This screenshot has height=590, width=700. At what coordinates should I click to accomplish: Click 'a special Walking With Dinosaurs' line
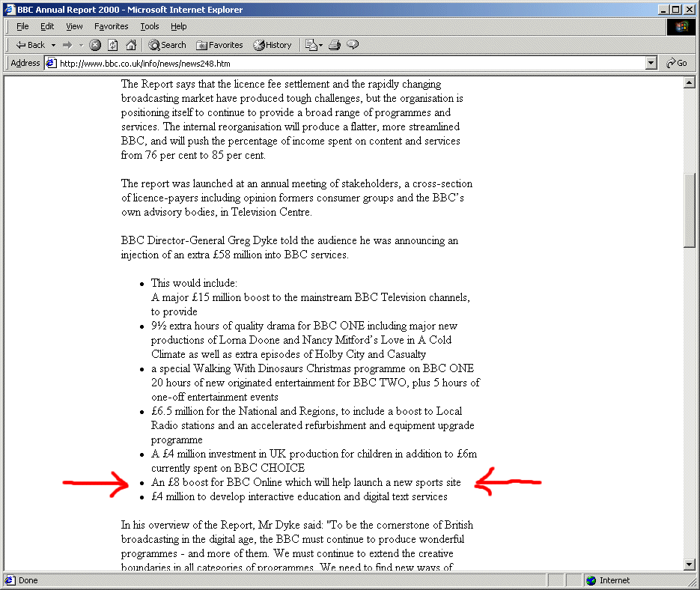[x=312, y=368]
